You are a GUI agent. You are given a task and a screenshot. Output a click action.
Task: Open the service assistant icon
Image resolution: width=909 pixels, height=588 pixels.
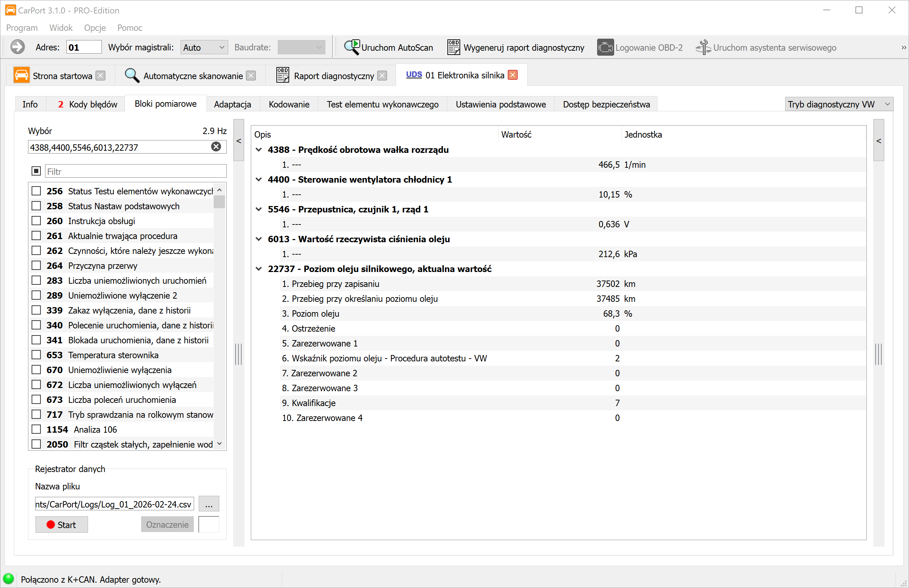click(x=703, y=48)
